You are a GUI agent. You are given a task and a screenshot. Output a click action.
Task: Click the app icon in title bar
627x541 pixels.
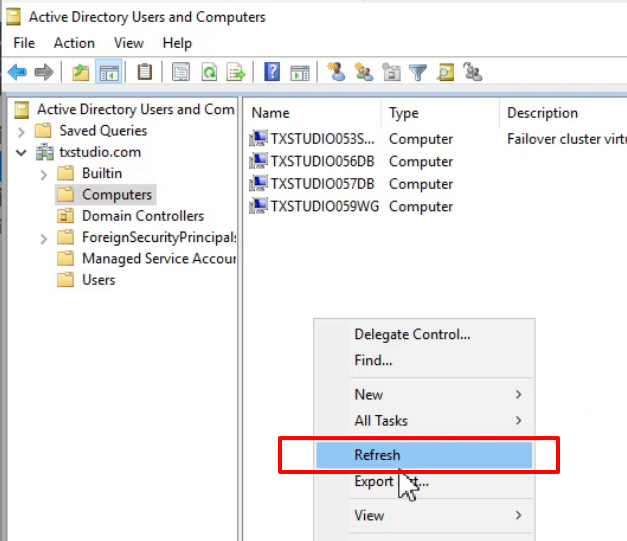point(13,17)
